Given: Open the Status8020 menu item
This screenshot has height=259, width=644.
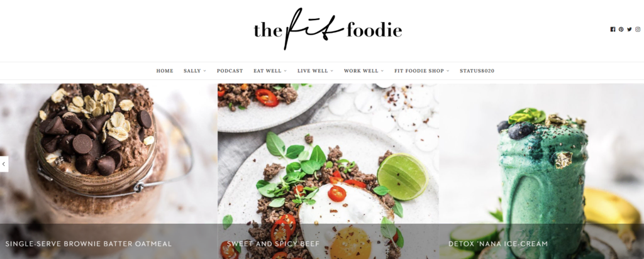Looking at the screenshot, I should [x=477, y=70].
